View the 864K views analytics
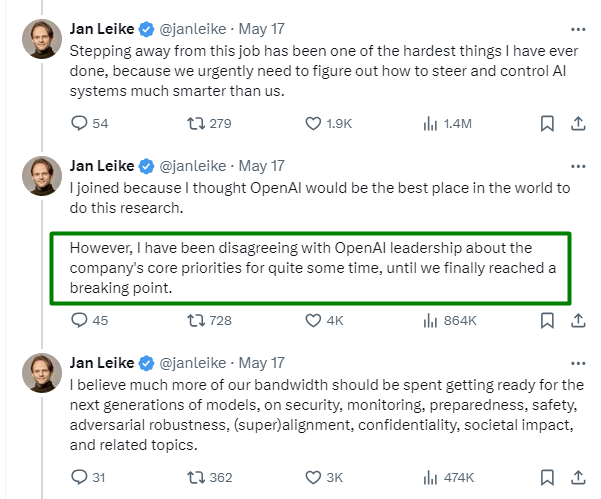Image resolution: width=601 pixels, height=499 pixels. 431,321
